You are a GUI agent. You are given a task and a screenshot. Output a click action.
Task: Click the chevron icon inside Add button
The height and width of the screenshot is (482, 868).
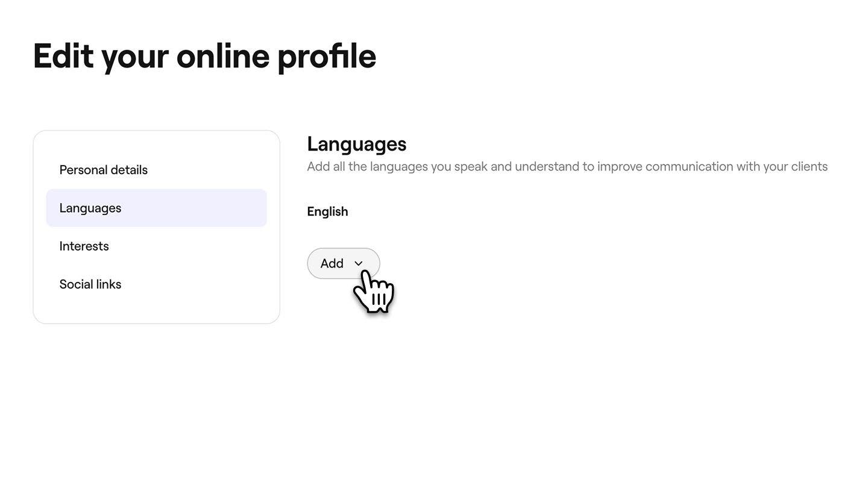359,263
